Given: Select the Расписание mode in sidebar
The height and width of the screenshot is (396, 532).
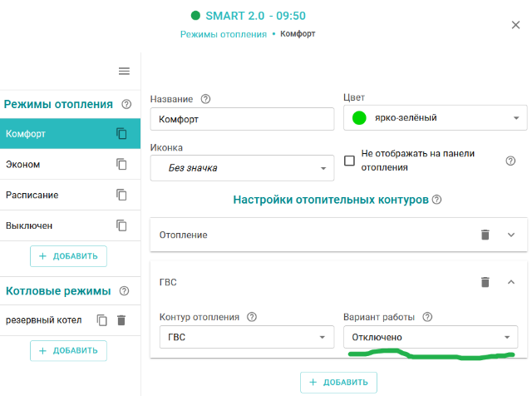Looking at the screenshot, I should point(50,195).
